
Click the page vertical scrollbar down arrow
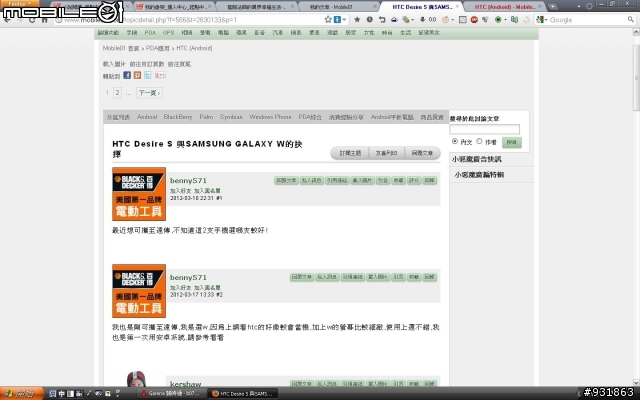point(636,383)
